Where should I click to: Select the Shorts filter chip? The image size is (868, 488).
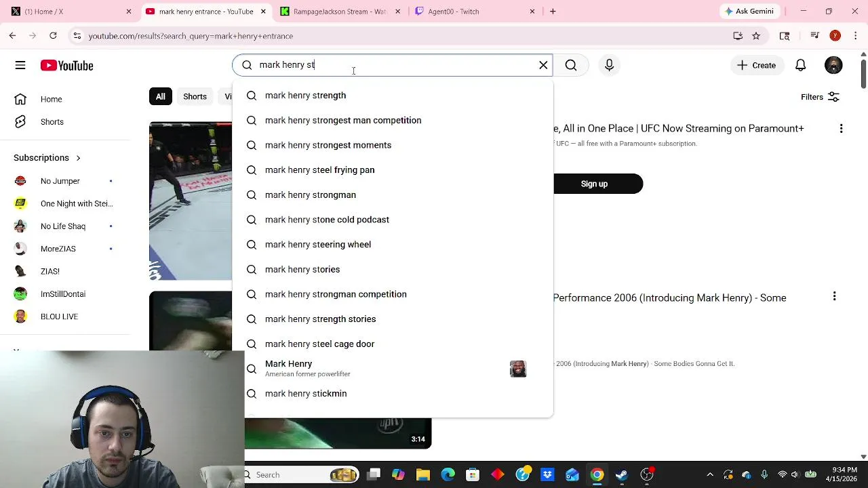coord(195,96)
